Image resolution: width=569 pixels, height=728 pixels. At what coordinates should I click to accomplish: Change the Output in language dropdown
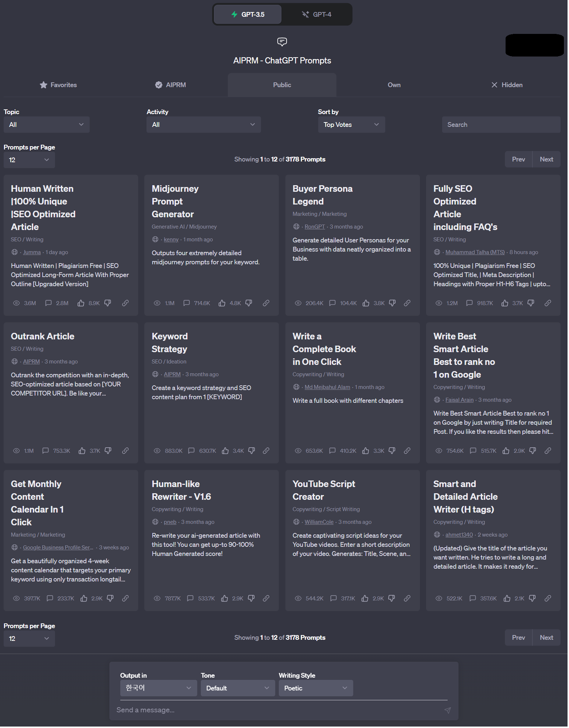(159, 689)
